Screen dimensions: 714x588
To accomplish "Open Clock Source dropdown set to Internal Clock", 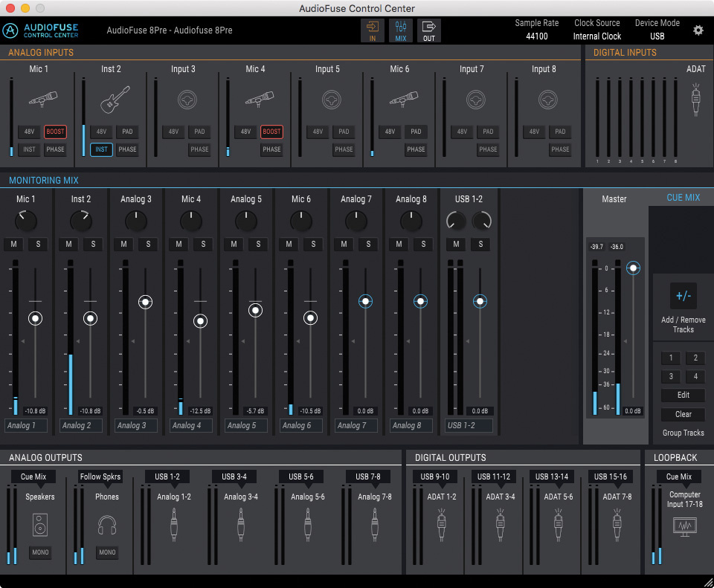I will (x=596, y=36).
